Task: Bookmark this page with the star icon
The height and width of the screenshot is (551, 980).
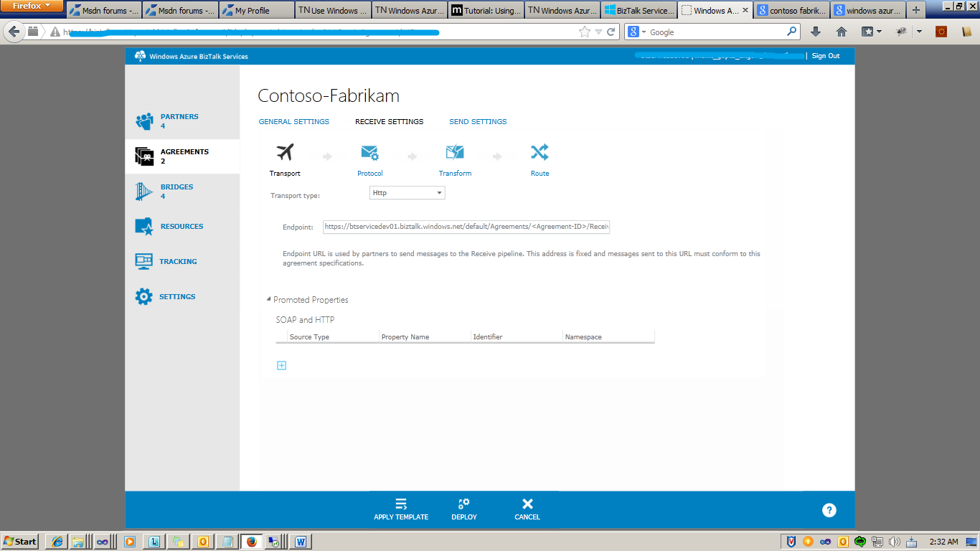Action: click(x=585, y=32)
